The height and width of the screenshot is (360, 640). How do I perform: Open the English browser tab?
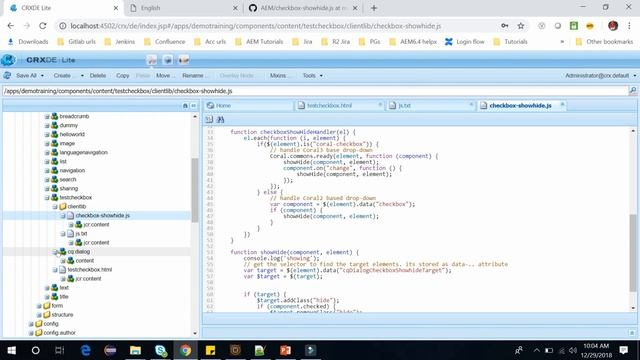pyautogui.click(x=183, y=8)
